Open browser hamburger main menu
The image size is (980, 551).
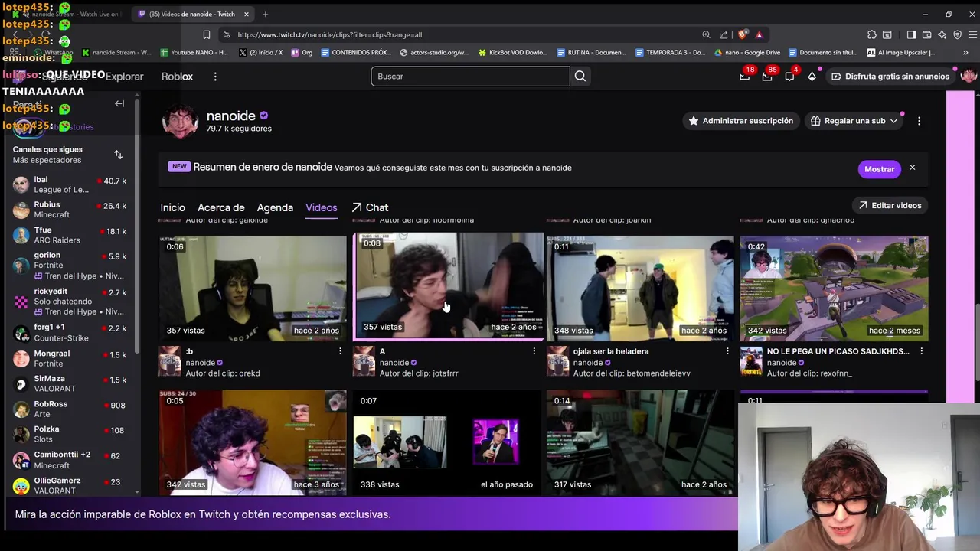pos(972,34)
